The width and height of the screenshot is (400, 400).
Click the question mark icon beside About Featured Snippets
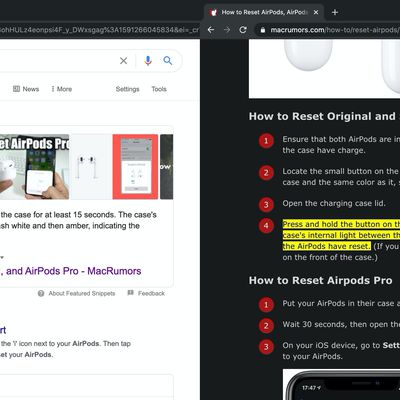point(41,293)
